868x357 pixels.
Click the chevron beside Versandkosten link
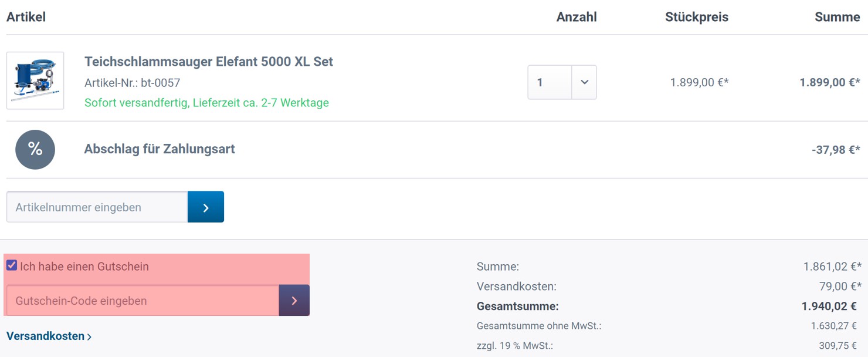89,337
